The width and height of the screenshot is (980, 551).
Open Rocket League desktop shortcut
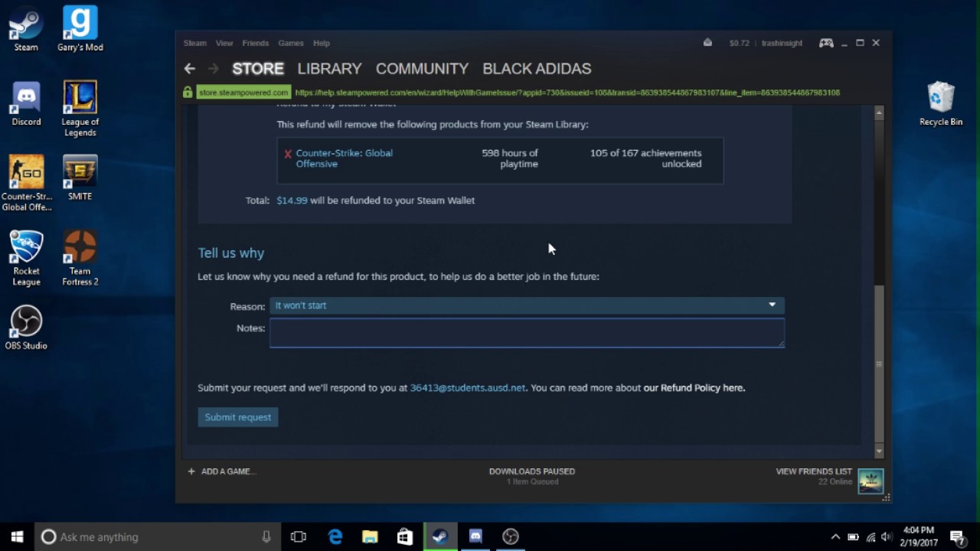coord(26,258)
